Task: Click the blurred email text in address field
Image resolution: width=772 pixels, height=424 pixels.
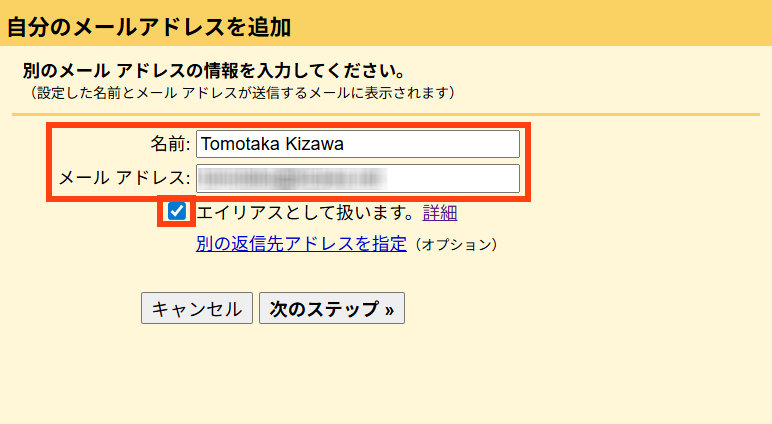Action: 292,179
